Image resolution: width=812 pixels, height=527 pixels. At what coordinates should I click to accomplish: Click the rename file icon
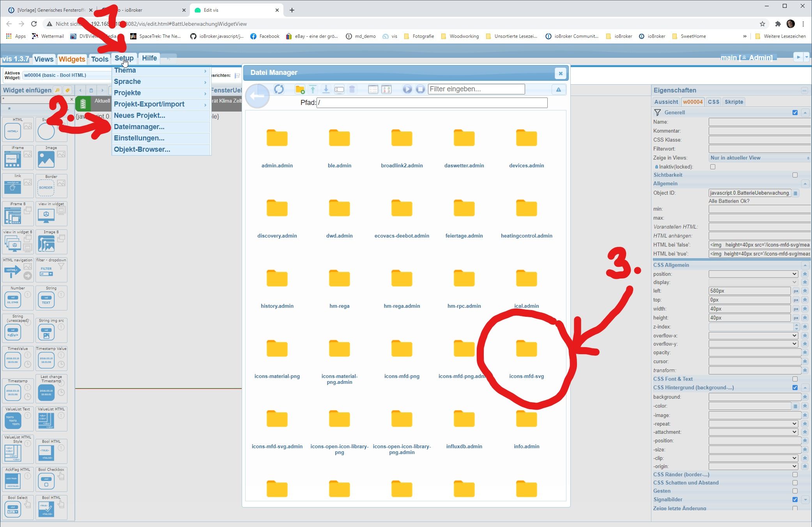pyautogui.click(x=339, y=89)
